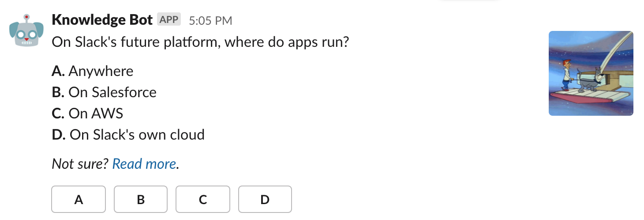Screen dimensions: 644x220
Task: Click the 'Not sure?' italic text
Action: [80, 164]
